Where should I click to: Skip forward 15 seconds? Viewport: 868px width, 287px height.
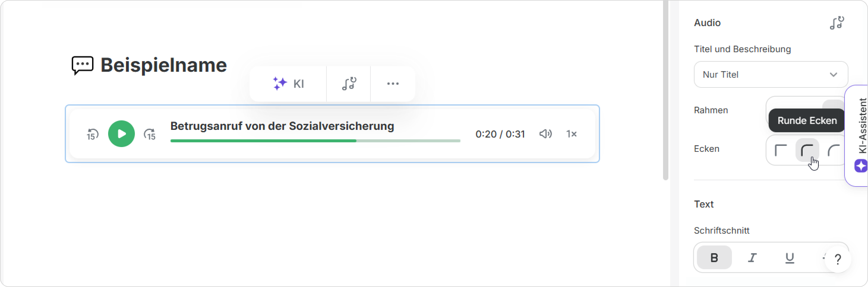pyautogui.click(x=150, y=134)
